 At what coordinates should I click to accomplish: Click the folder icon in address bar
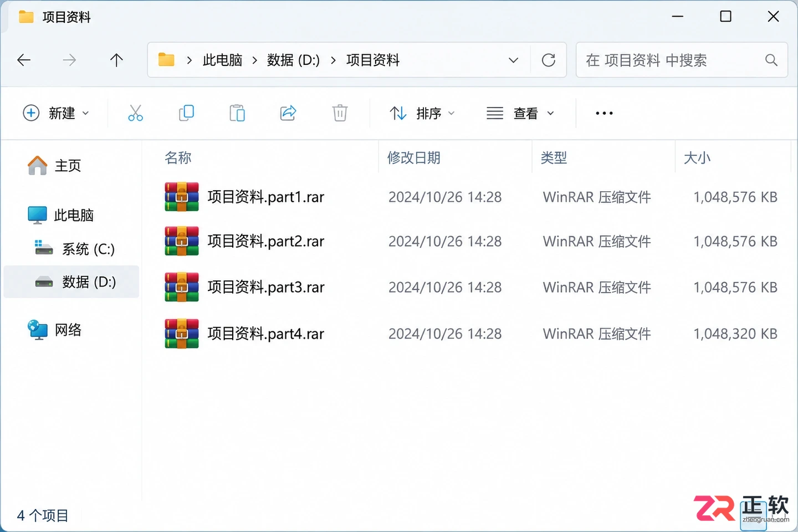click(166, 59)
